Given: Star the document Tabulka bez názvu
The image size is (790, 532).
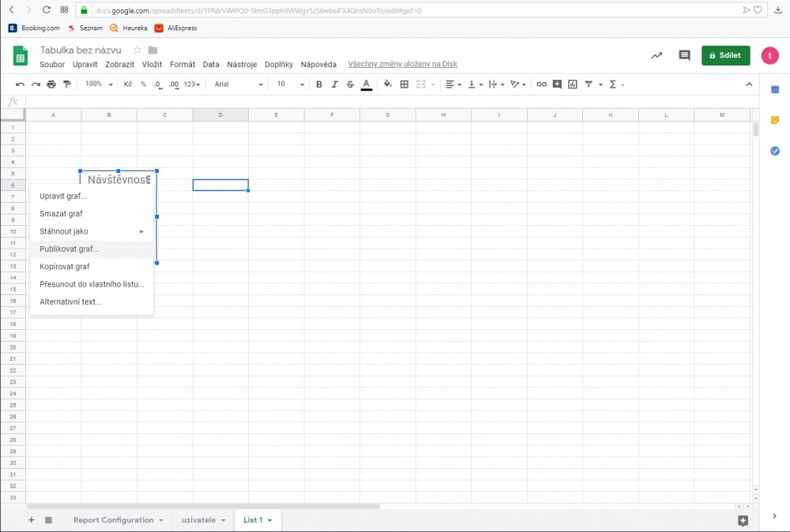Looking at the screenshot, I should point(137,51).
